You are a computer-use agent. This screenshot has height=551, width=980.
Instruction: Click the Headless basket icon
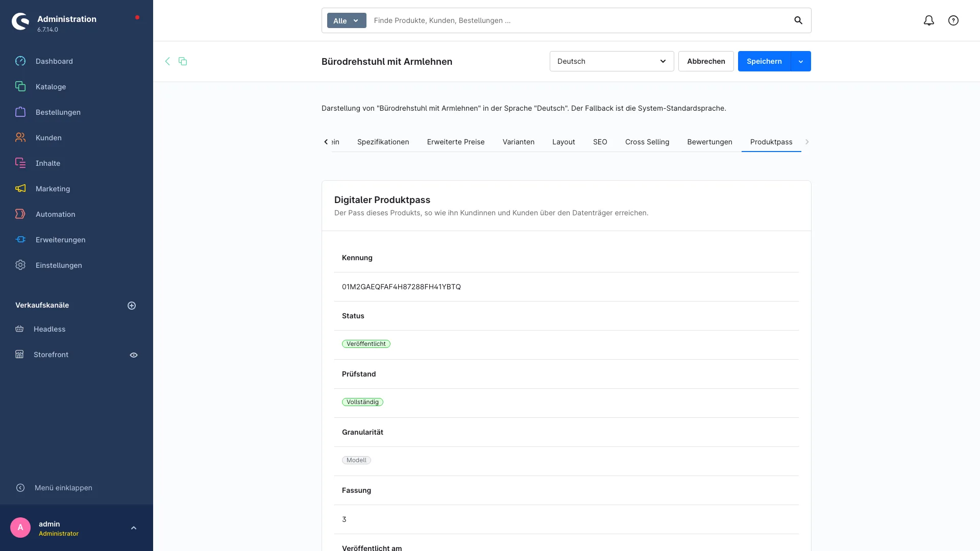(x=19, y=329)
